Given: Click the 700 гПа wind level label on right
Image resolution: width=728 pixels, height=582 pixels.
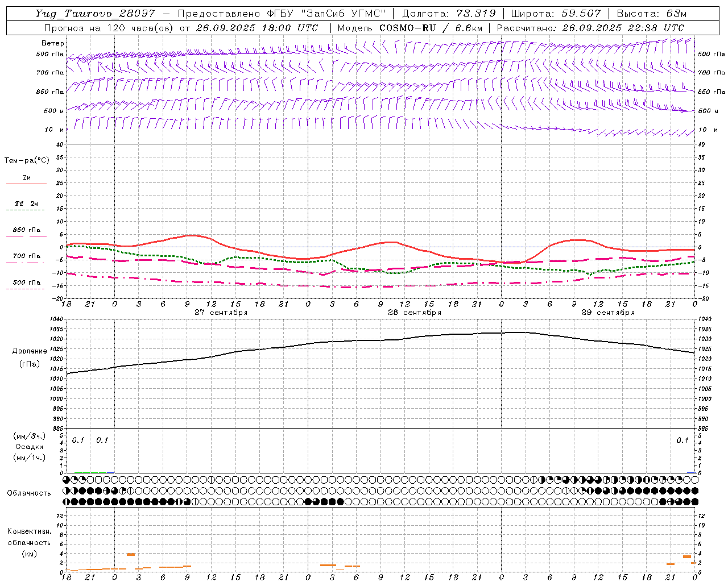Looking at the screenshot, I should click(712, 73).
